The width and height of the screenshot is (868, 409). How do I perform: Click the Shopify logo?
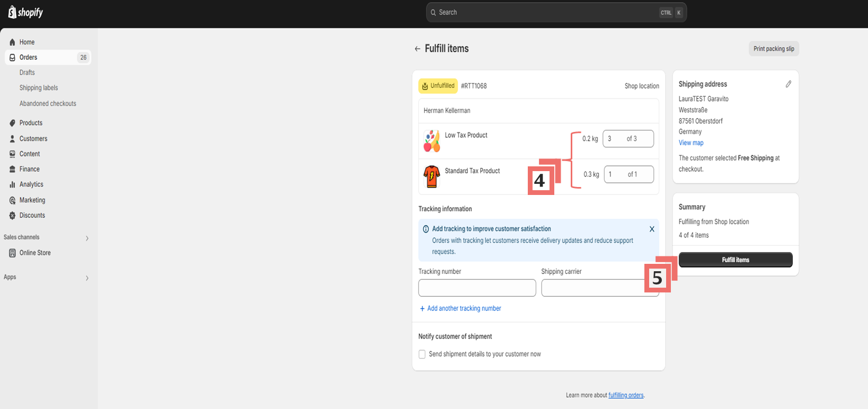point(25,12)
